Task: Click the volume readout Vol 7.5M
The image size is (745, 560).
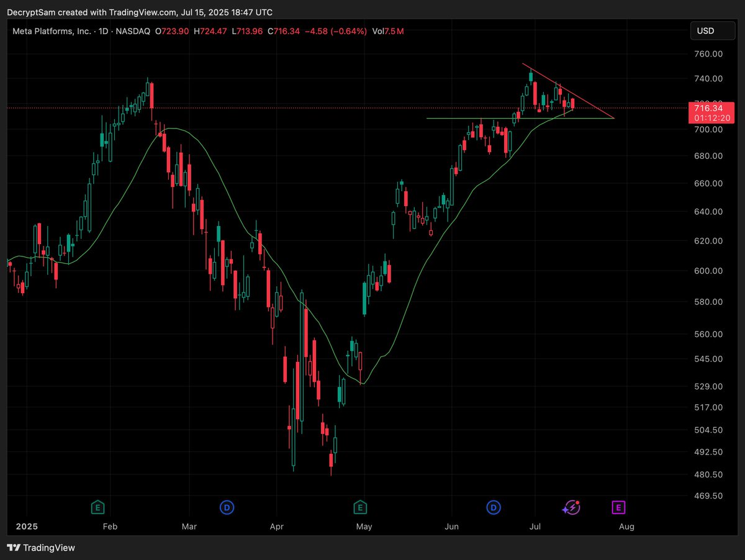Action: click(387, 31)
